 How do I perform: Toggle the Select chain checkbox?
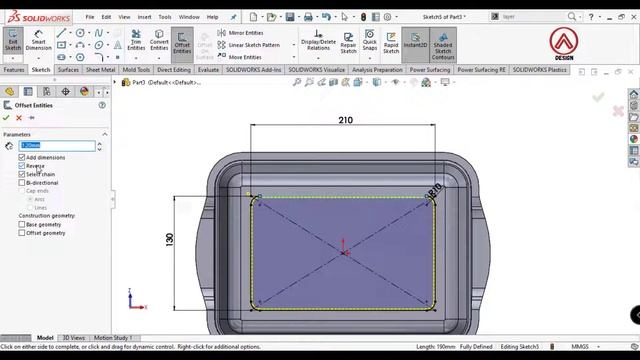22,174
